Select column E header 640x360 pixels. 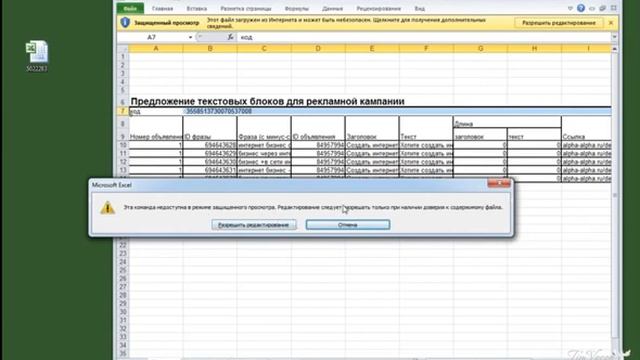[x=372, y=48]
